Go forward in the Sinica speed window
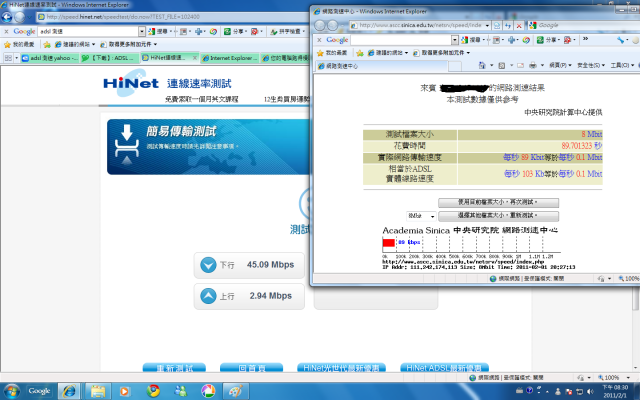Image resolution: width=640 pixels, height=400 pixels. pos(333,25)
